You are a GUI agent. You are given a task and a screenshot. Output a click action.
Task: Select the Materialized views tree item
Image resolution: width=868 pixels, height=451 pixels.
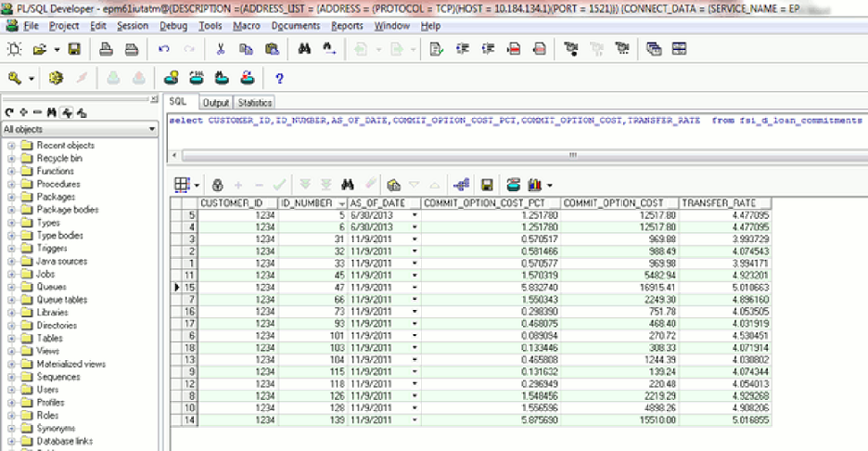(x=70, y=364)
